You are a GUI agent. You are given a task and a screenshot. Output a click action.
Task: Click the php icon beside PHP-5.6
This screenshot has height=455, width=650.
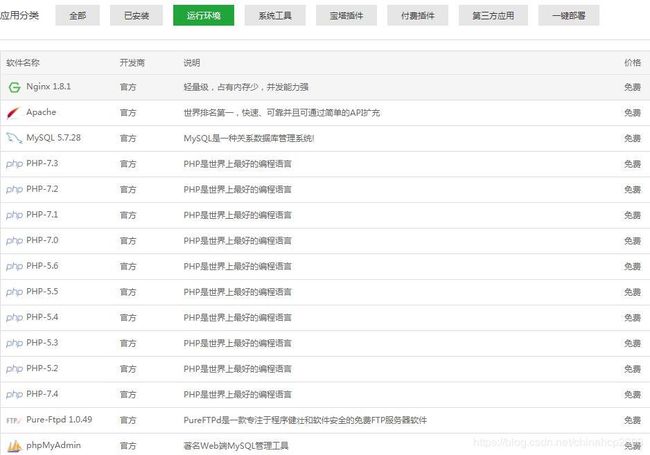click(x=15, y=266)
